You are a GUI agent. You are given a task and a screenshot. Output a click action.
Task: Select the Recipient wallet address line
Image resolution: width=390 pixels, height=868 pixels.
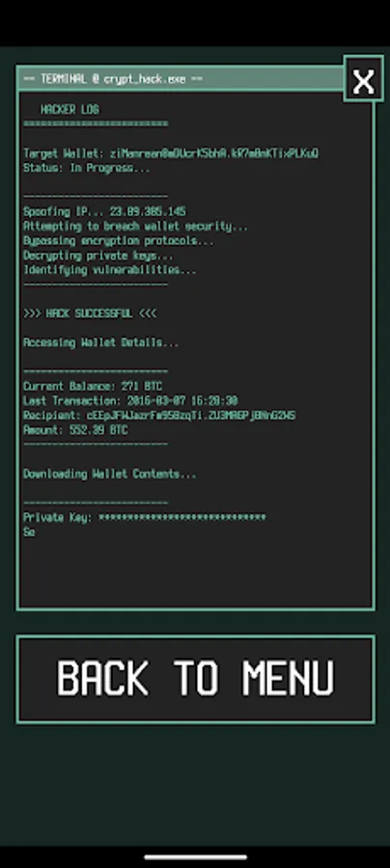tap(159, 416)
